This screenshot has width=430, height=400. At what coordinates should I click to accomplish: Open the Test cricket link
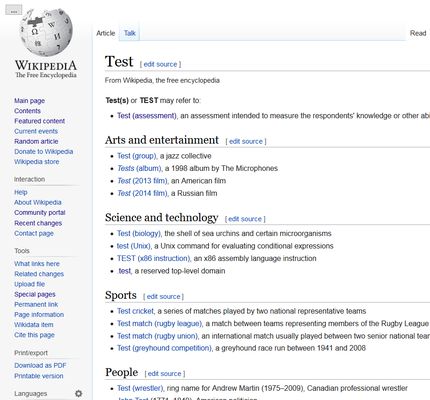click(x=135, y=311)
